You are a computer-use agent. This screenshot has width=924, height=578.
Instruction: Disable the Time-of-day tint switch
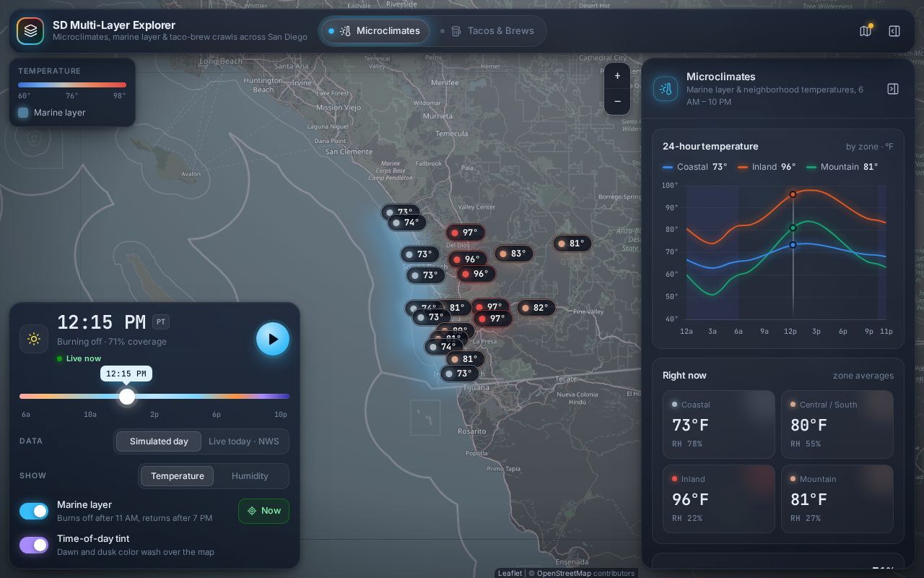coord(34,545)
